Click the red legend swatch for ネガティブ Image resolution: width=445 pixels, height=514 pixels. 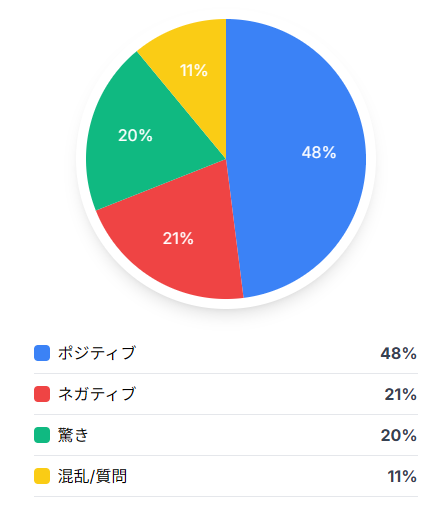[x=42, y=394]
